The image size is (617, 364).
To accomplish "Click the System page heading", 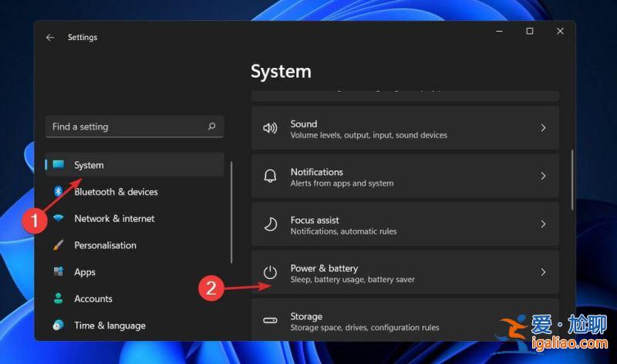I will tap(281, 72).
